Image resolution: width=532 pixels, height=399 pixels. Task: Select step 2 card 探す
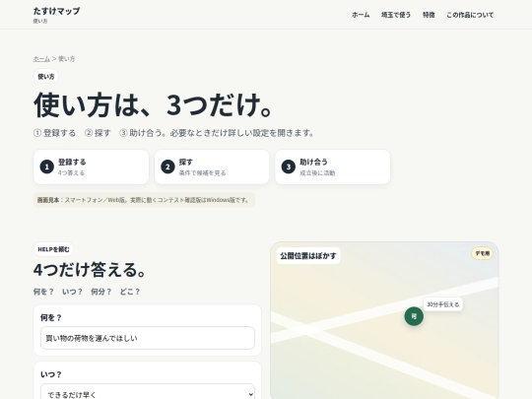click(x=212, y=166)
